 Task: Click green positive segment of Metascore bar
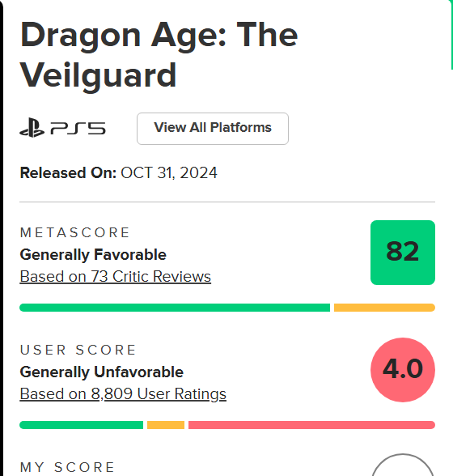[175, 308]
